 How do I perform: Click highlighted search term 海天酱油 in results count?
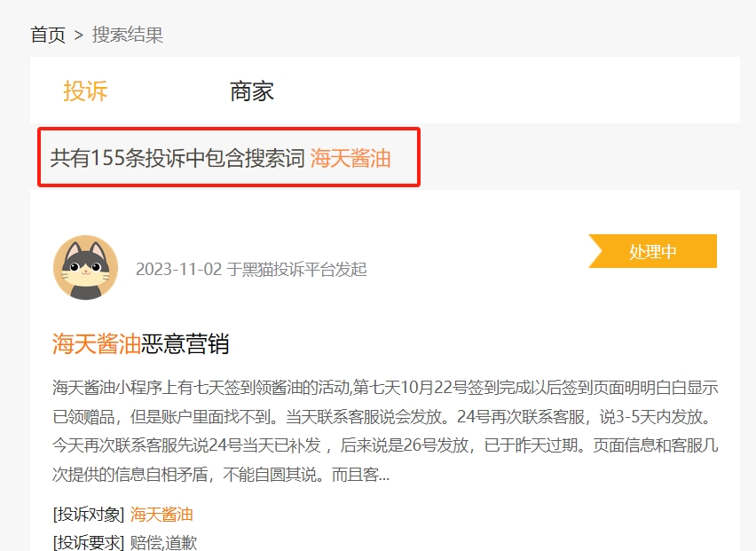(x=350, y=158)
